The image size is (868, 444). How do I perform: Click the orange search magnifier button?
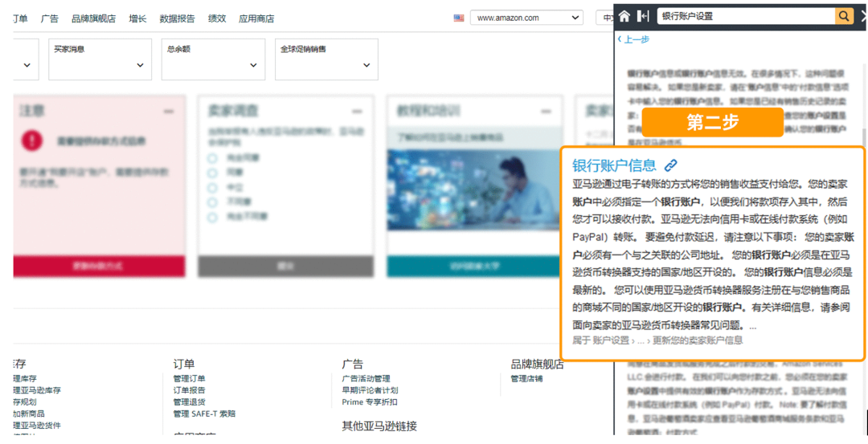point(843,16)
